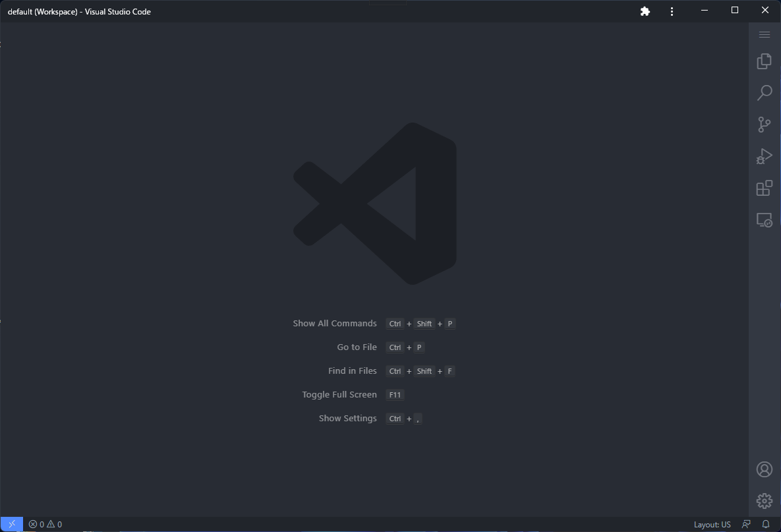The image size is (781, 532).
Task: Click the feedback icon in status bar
Action: 745,524
